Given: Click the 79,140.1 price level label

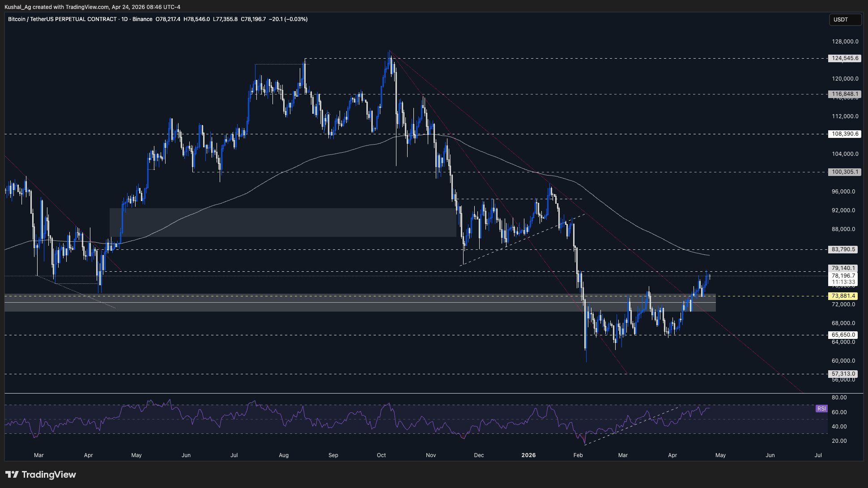Looking at the screenshot, I should click(843, 269).
